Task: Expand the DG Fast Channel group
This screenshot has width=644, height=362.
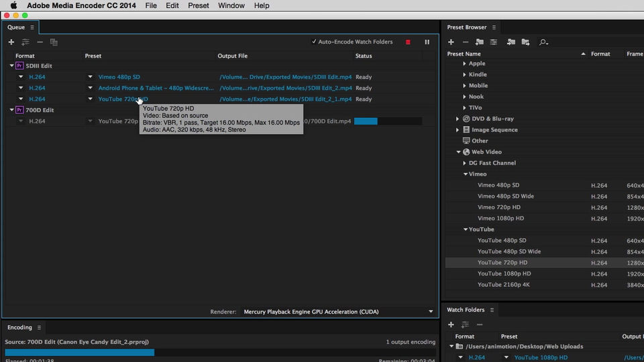Action: pyautogui.click(x=464, y=163)
